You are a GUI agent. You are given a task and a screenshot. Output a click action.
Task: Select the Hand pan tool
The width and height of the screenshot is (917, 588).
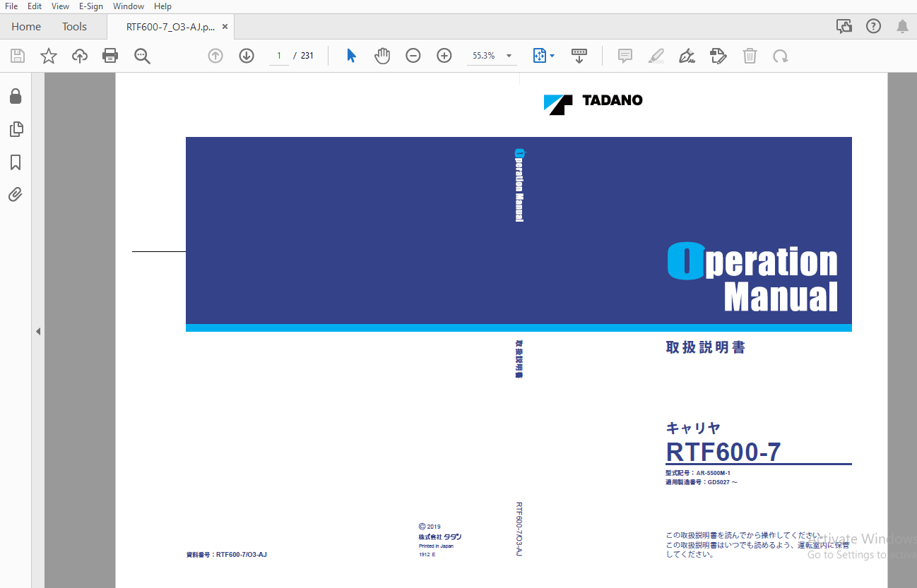pyautogui.click(x=382, y=56)
